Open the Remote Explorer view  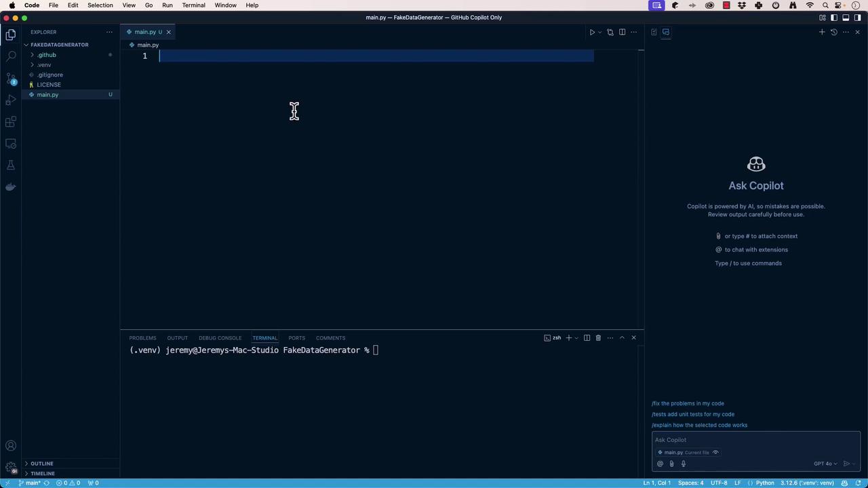(x=11, y=144)
